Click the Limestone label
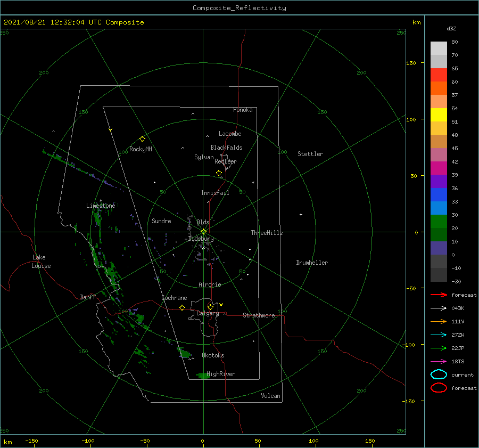 (101, 206)
